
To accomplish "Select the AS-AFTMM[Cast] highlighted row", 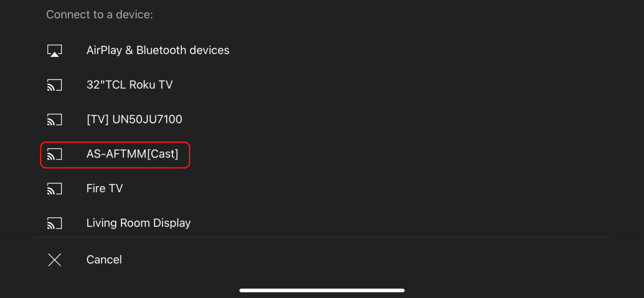I will click(132, 154).
